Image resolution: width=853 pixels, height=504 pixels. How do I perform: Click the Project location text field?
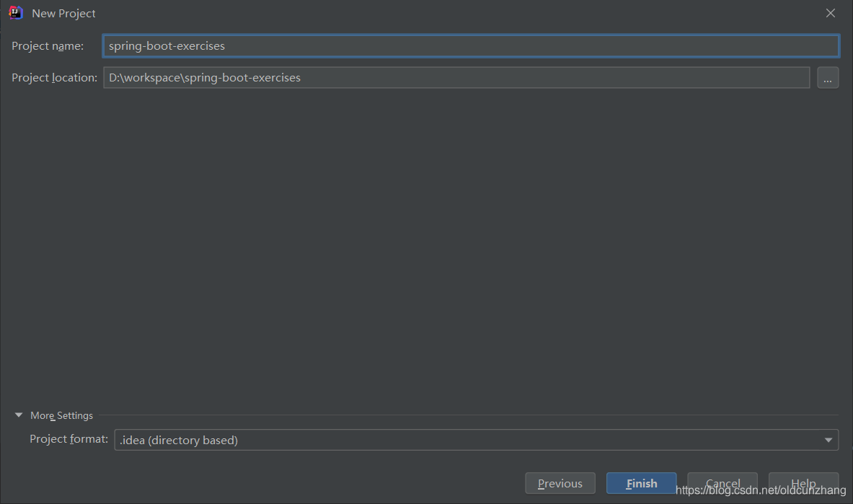click(456, 77)
